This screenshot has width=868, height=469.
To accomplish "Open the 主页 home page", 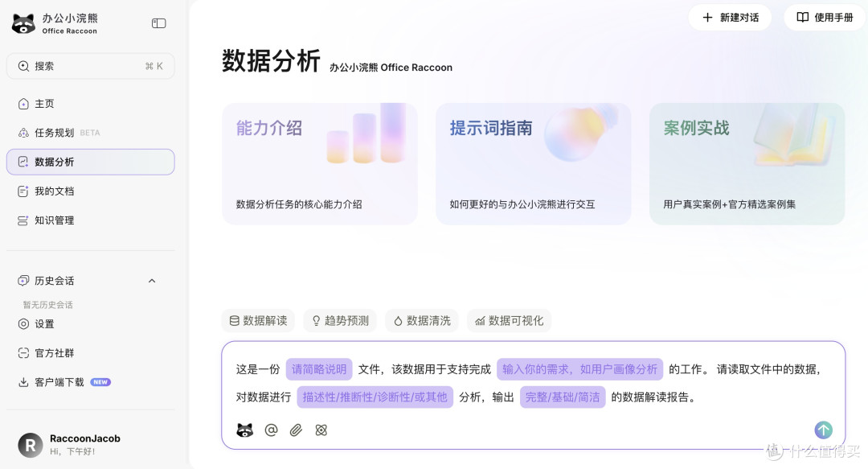I will [x=91, y=104].
